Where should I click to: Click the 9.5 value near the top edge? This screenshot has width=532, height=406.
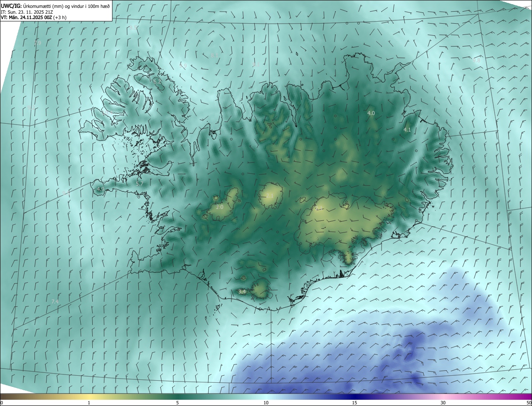[x=133, y=28]
